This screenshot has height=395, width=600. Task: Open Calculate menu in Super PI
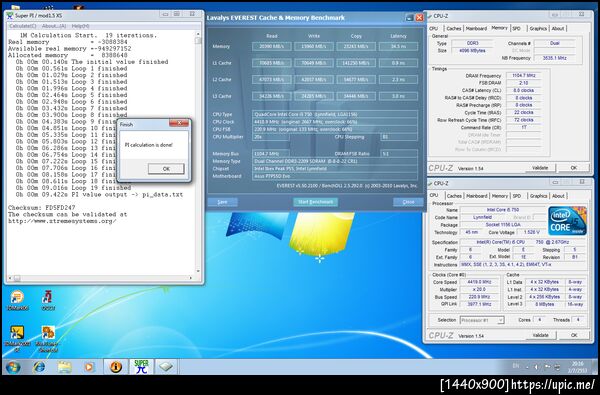pyautogui.click(x=23, y=26)
